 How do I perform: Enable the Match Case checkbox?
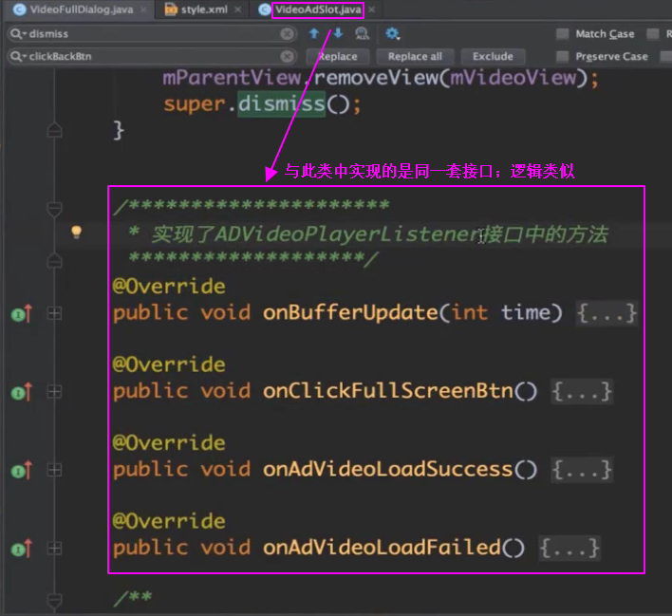coord(565,34)
